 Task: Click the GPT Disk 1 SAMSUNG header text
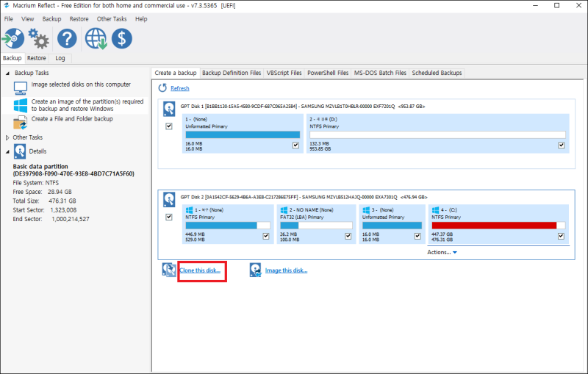click(x=303, y=107)
